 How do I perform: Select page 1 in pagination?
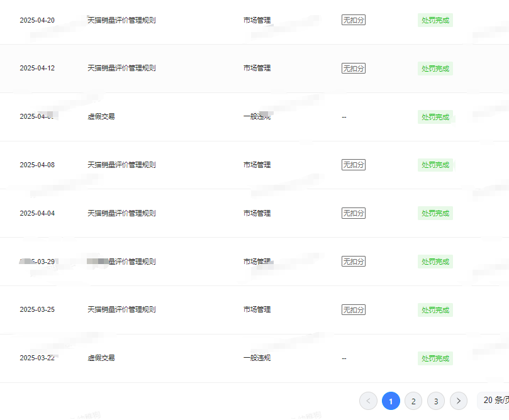click(391, 401)
